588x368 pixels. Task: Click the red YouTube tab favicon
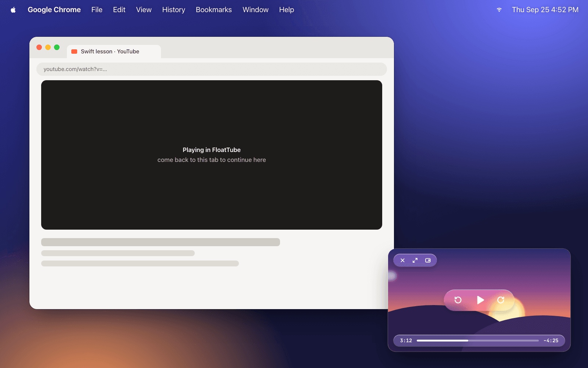[74, 52]
